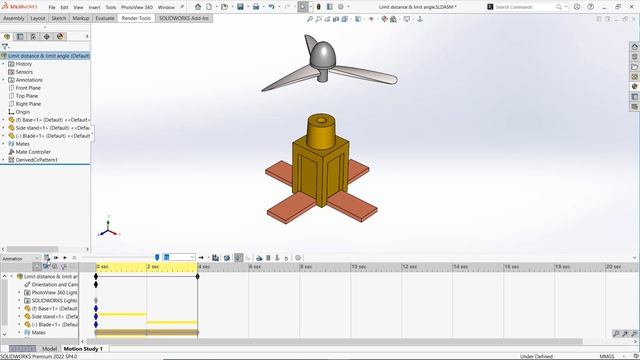Expand the DerivedCirPattern1 node

(4, 160)
